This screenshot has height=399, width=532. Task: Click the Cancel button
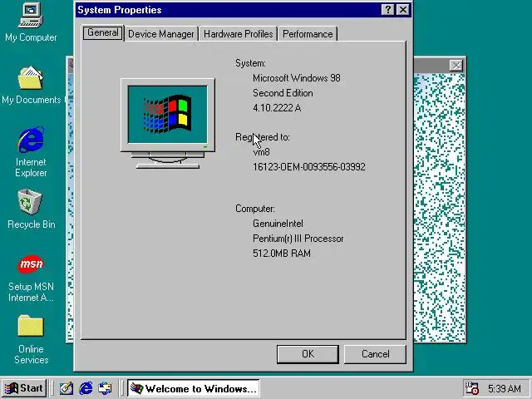pyautogui.click(x=375, y=354)
